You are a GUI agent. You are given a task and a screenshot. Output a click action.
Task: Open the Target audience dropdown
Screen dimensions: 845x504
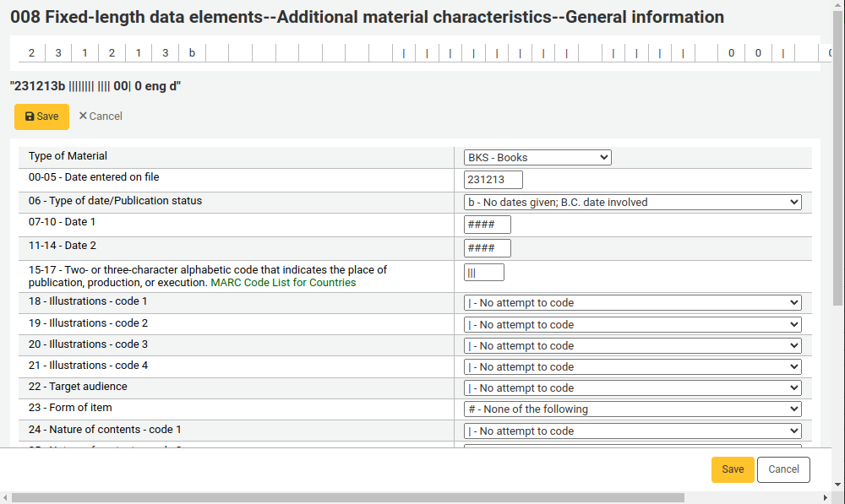633,387
